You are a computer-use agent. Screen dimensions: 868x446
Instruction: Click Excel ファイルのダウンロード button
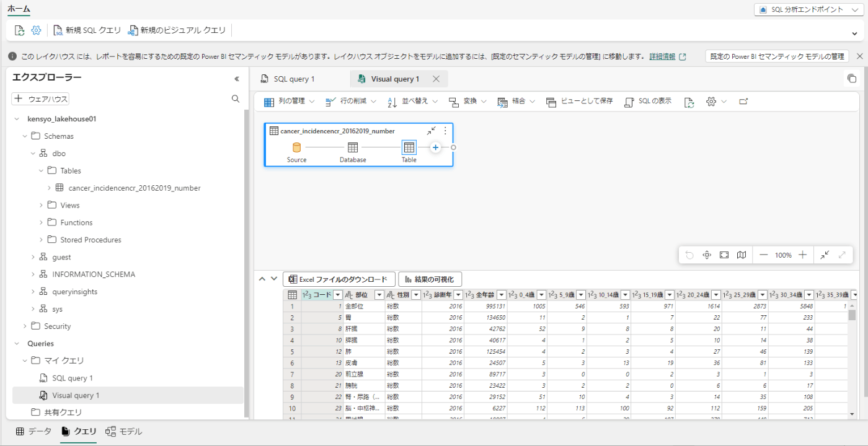point(339,279)
